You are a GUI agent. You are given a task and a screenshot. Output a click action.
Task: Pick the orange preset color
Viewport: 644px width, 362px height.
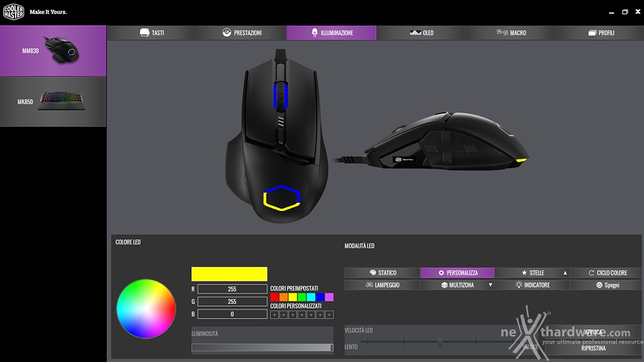[284, 297]
